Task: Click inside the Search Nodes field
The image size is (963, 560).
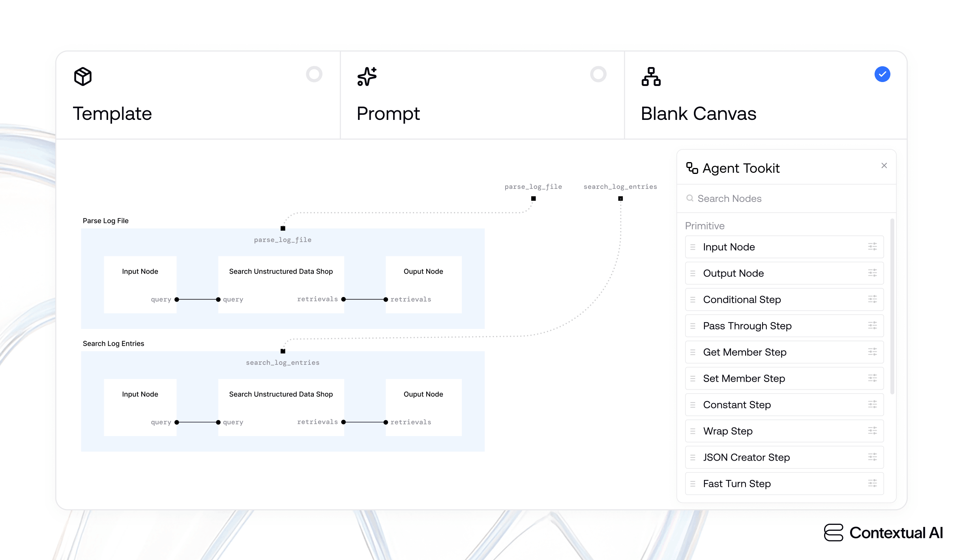Action: (770, 198)
